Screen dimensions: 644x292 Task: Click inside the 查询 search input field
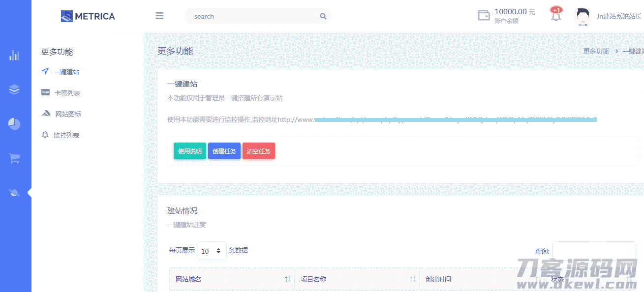pyautogui.click(x=594, y=251)
